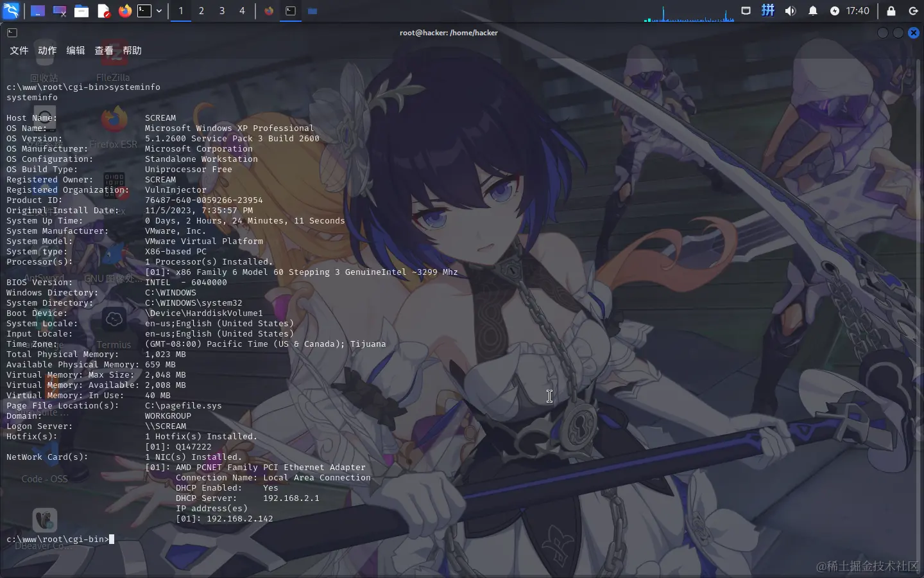
Task: Open the clock showing 17:40
Action: pyautogui.click(x=858, y=11)
